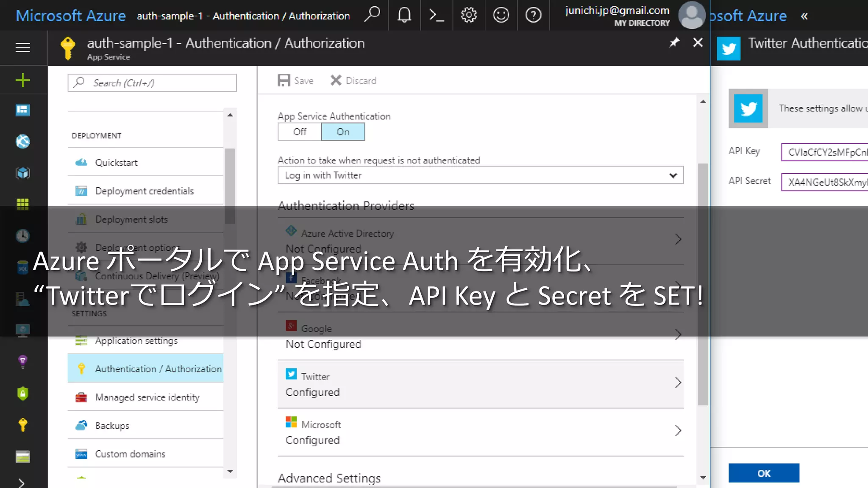
Task: Open Managed service identity menu item
Action: tap(145, 397)
